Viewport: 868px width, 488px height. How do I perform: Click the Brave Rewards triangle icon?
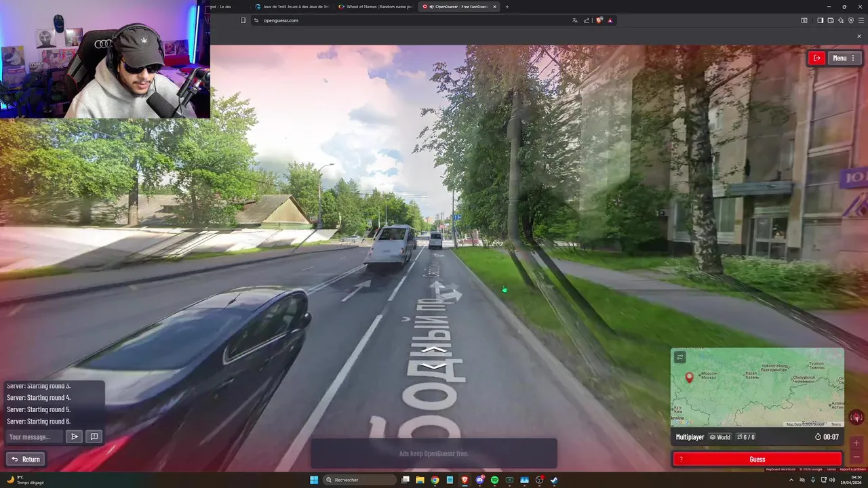(610, 20)
